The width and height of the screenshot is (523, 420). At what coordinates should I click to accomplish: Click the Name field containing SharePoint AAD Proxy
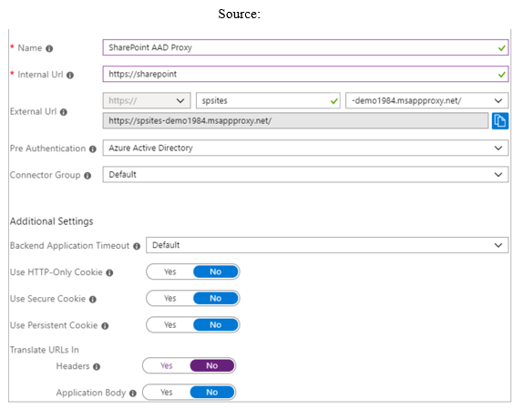pos(305,47)
